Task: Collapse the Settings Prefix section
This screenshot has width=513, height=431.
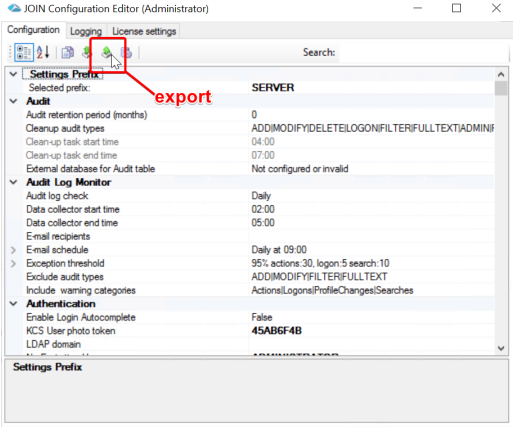Action: coord(13,74)
